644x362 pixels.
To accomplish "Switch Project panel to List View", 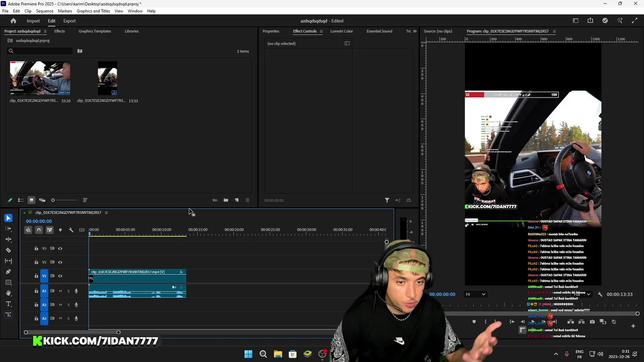I will point(21,200).
